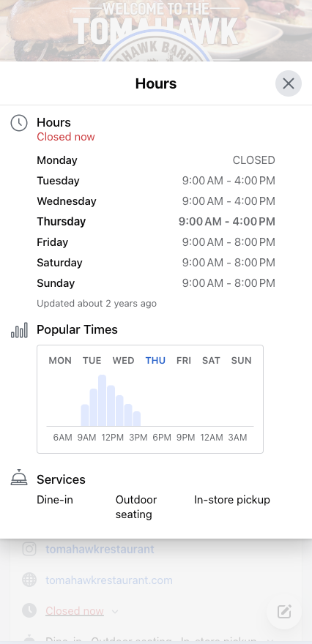Click Tuesday's 9:00 AM - 4:00 PM hours

pos(229,181)
